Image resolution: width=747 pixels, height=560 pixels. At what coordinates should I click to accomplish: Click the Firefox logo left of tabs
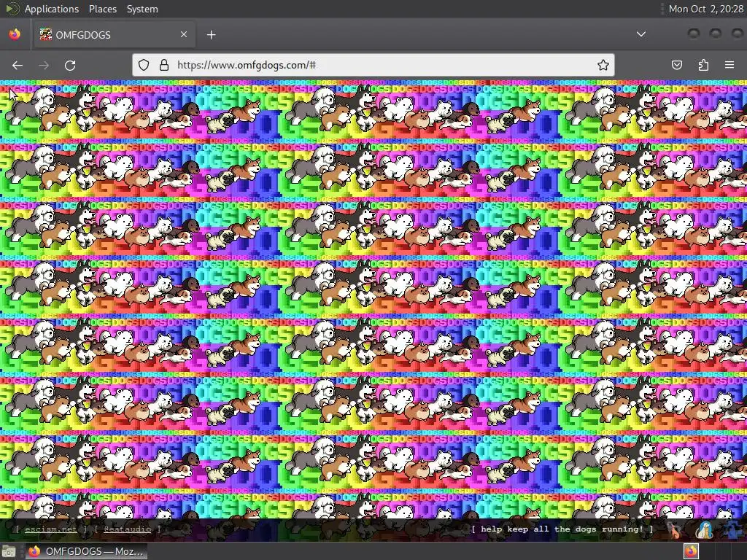tap(15, 34)
